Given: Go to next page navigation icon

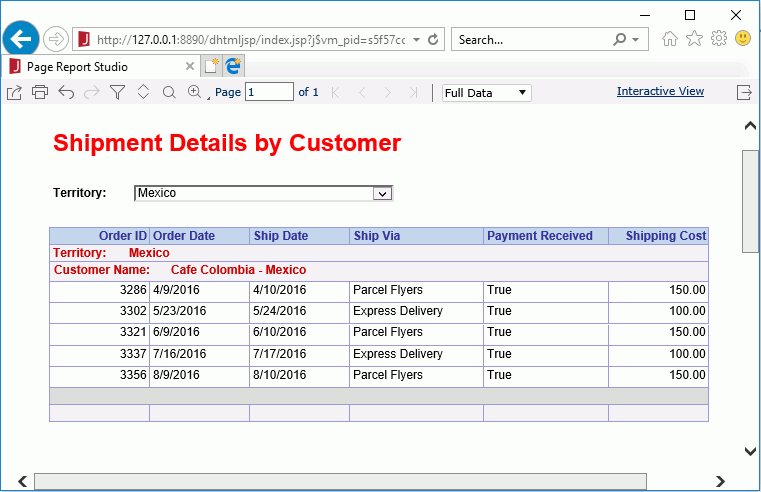Looking at the screenshot, I should (x=387, y=92).
